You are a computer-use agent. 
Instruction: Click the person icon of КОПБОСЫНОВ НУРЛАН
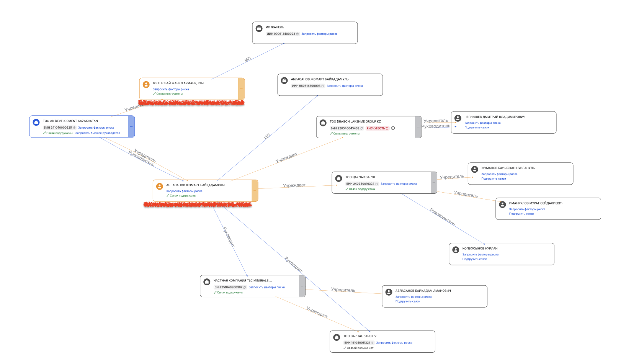click(456, 250)
